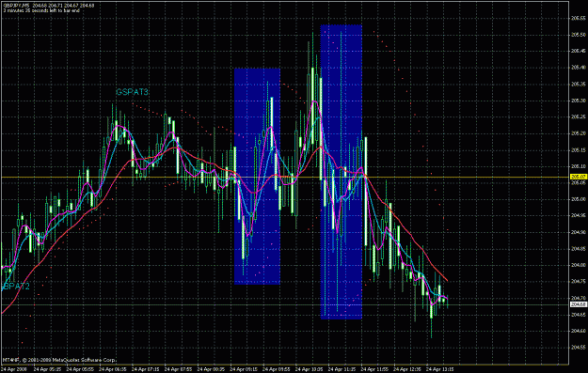The image size is (588, 373).
Task: Click the 24 Apr 11:55 time label
Action: click(374, 369)
